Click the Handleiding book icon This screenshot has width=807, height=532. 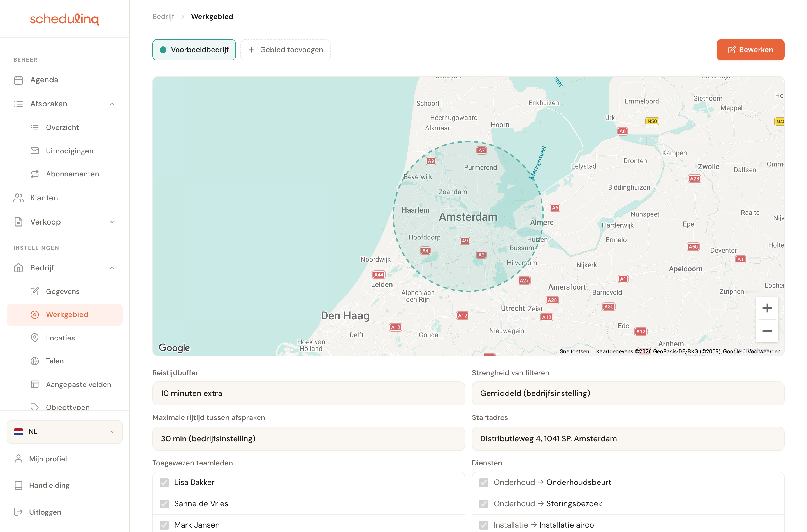click(18, 486)
